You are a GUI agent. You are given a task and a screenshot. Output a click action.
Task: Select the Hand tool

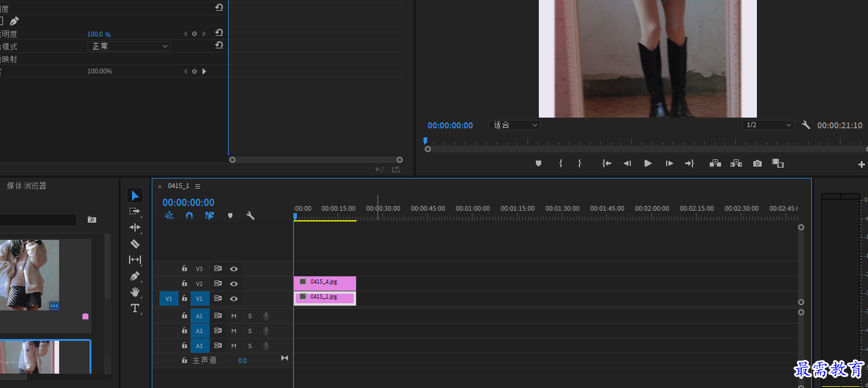(x=135, y=292)
